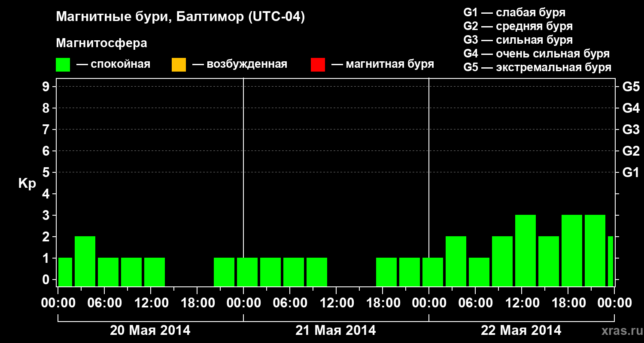644x343 pixels.
Task: Click the orange 'возбужденная' legend swatch
Action: point(179,65)
